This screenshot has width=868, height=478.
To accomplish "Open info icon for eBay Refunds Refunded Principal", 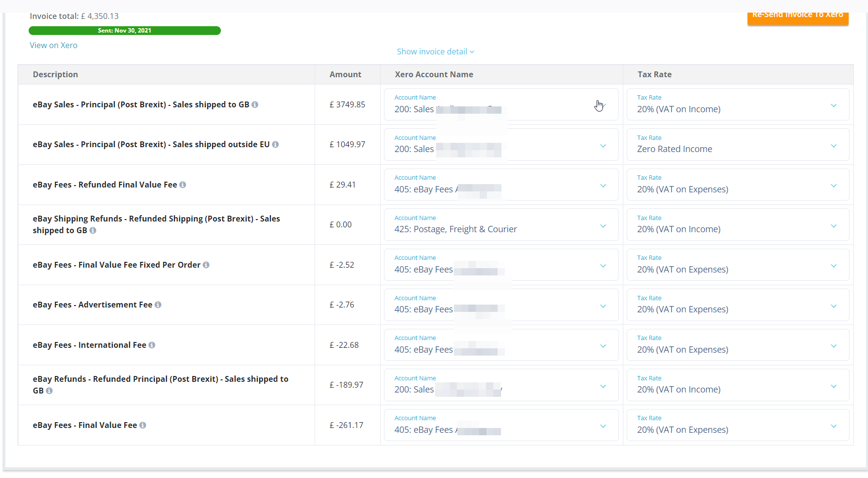I will [49, 391].
